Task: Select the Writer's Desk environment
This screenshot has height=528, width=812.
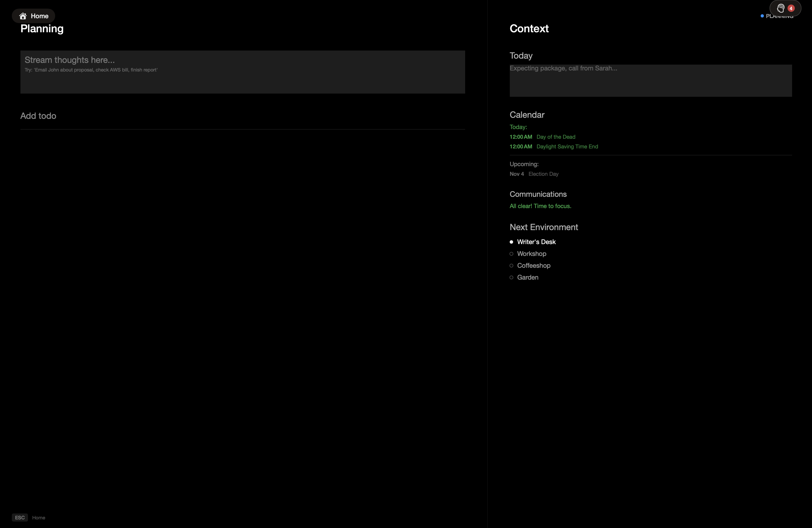Action: click(x=536, y=242)
